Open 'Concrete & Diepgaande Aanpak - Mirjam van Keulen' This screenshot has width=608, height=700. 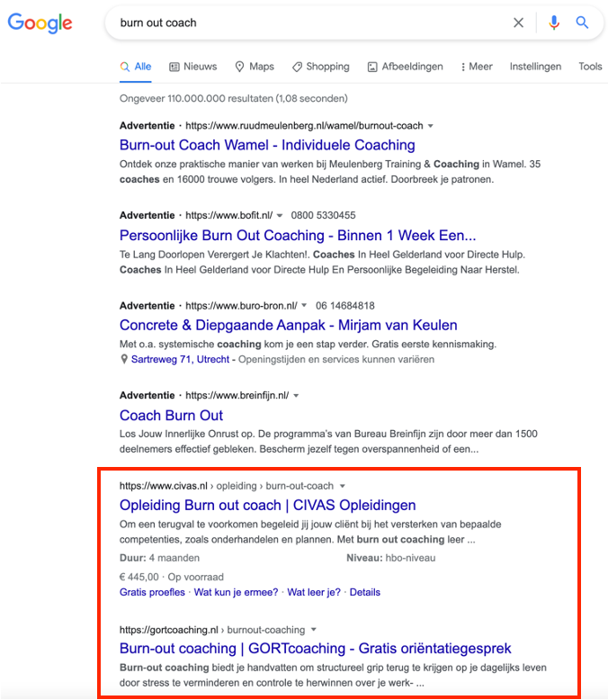[289, 325]
